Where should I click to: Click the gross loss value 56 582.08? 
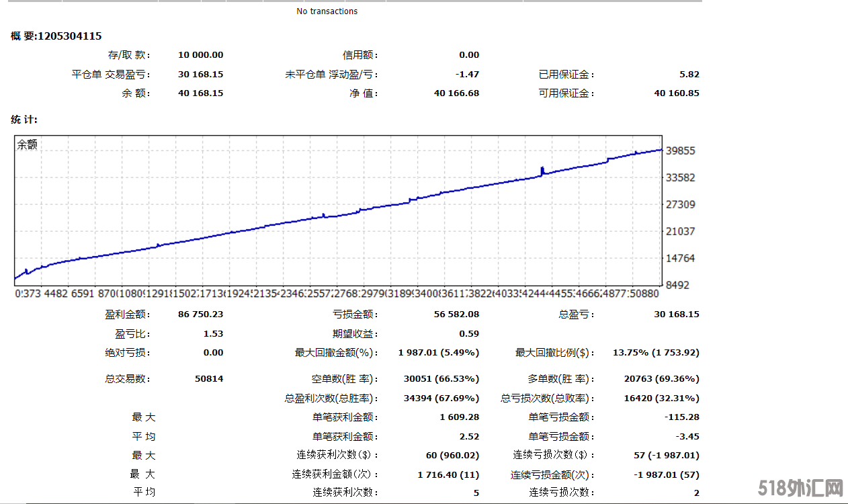(456, 314)
